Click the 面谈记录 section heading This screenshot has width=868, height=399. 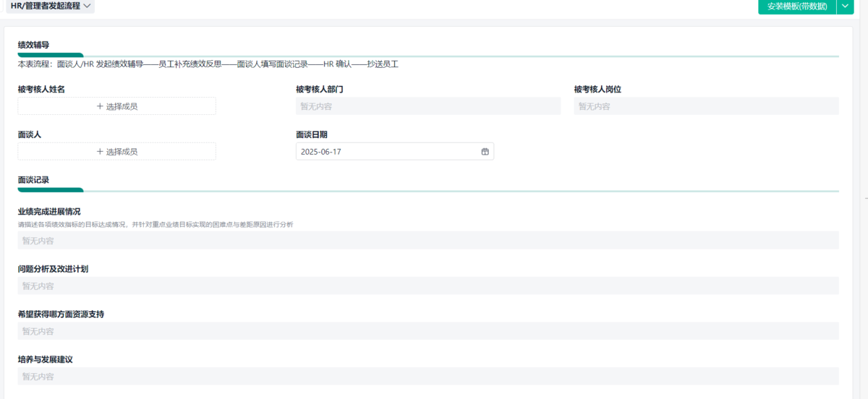pyautogui.click(x=33, y=179)
